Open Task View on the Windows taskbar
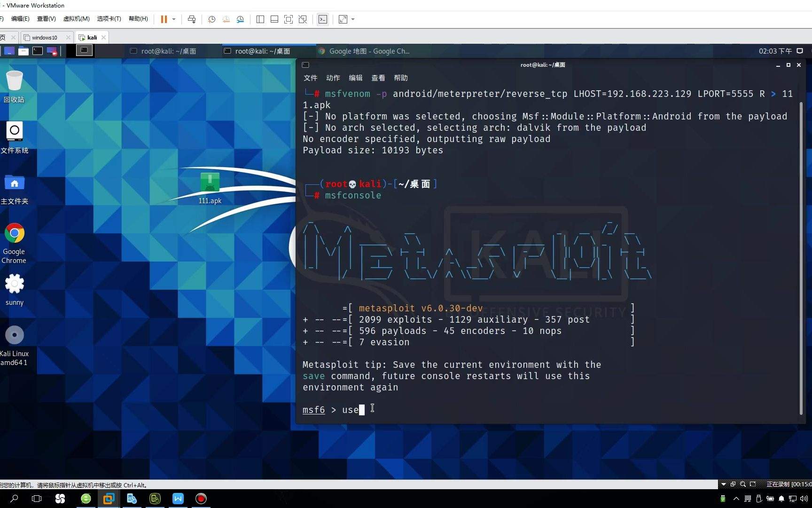Image resolution: width=812 pixels, height=508 pixels. pos(37,499)
